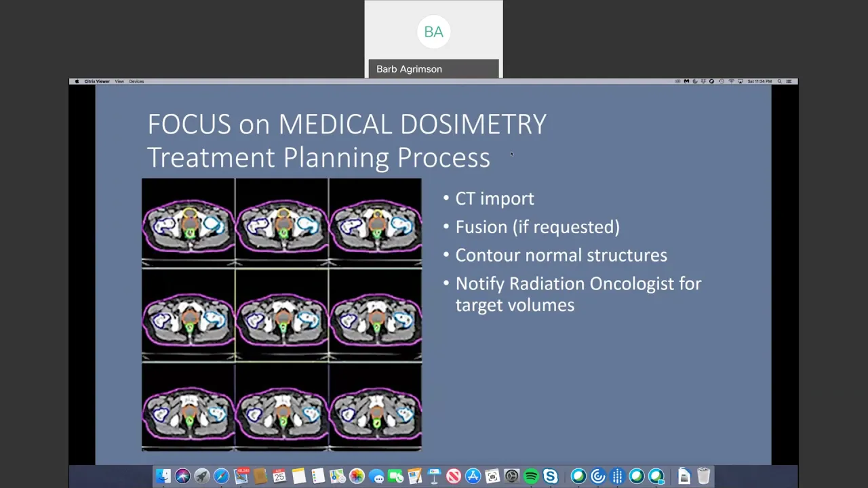Open Contacts book icon in dock

coord(260,476)
